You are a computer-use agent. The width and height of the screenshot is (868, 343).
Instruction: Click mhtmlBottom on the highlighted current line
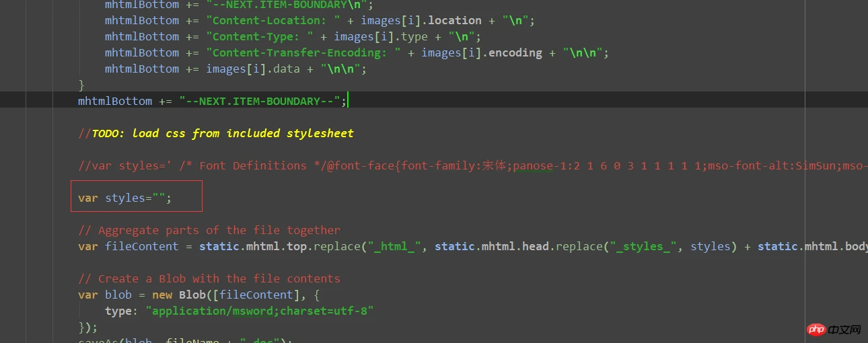115,101
